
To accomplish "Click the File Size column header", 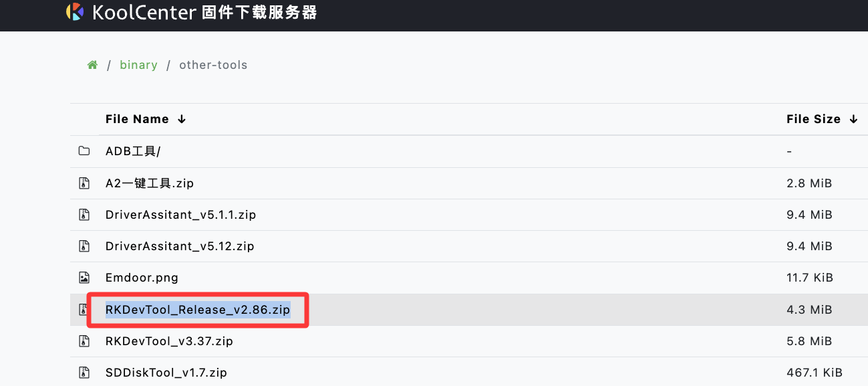I will 813,119.
